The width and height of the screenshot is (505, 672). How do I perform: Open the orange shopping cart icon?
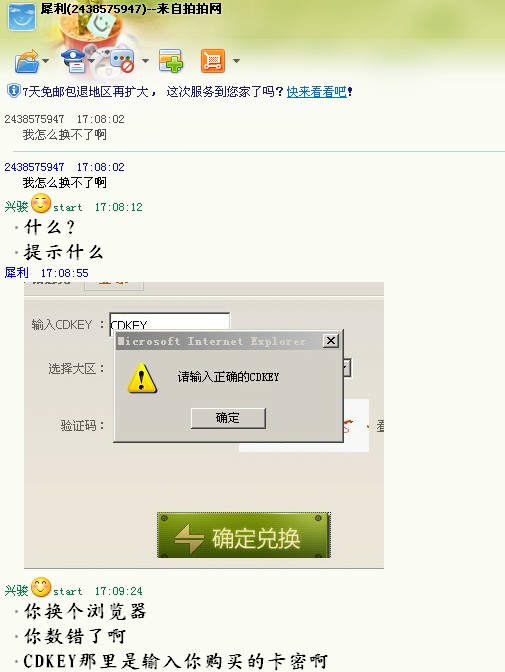click(x=213, y=60)
